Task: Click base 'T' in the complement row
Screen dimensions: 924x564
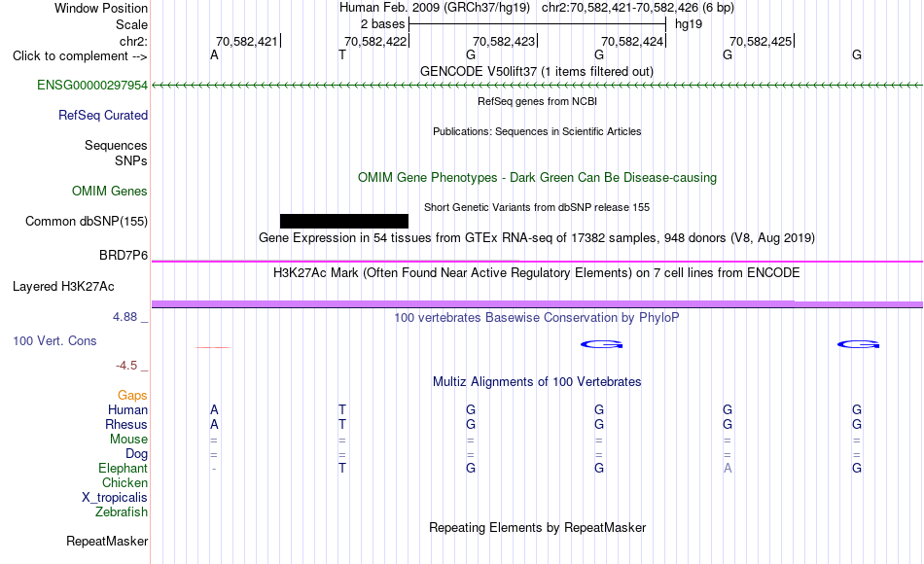Action: [342, 55]
